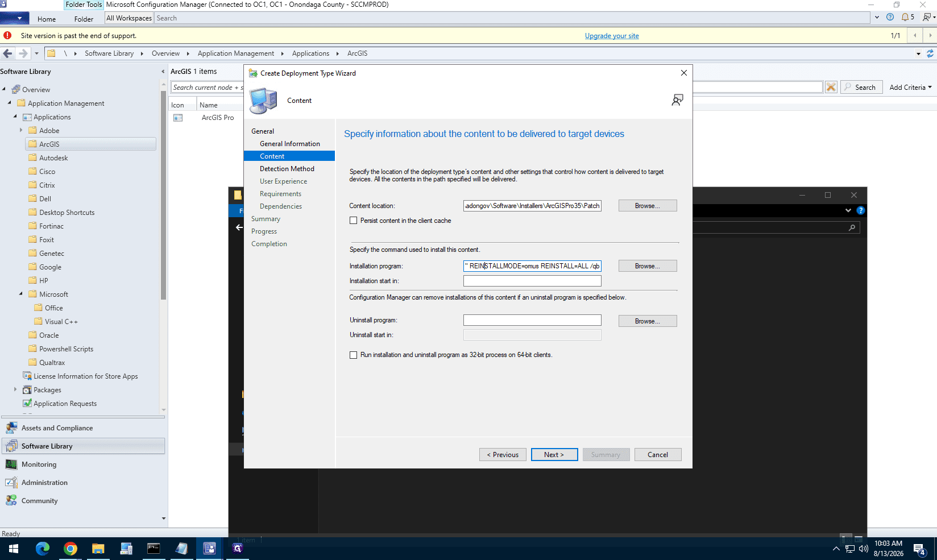This screenshot has width=937, height=560.
Task: Open the wizard feedback icon
Action: pyautogui.click(x=677, y=100)
